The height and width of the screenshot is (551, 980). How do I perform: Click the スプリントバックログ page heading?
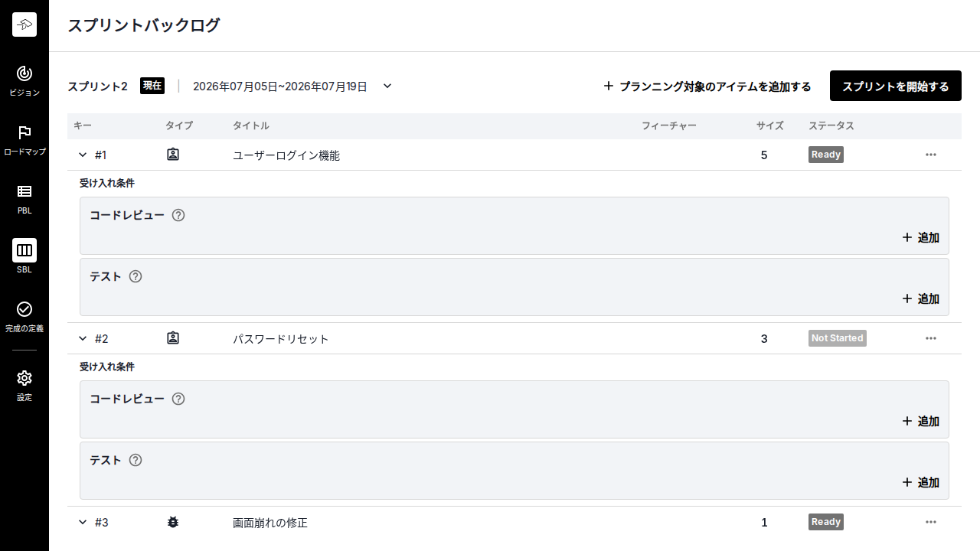[x=144, y=25]
